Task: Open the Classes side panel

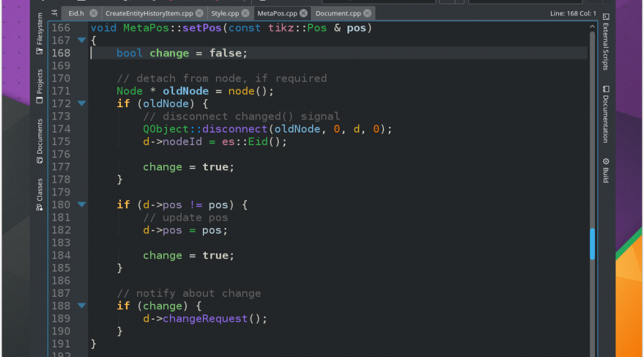Action: 40,194
